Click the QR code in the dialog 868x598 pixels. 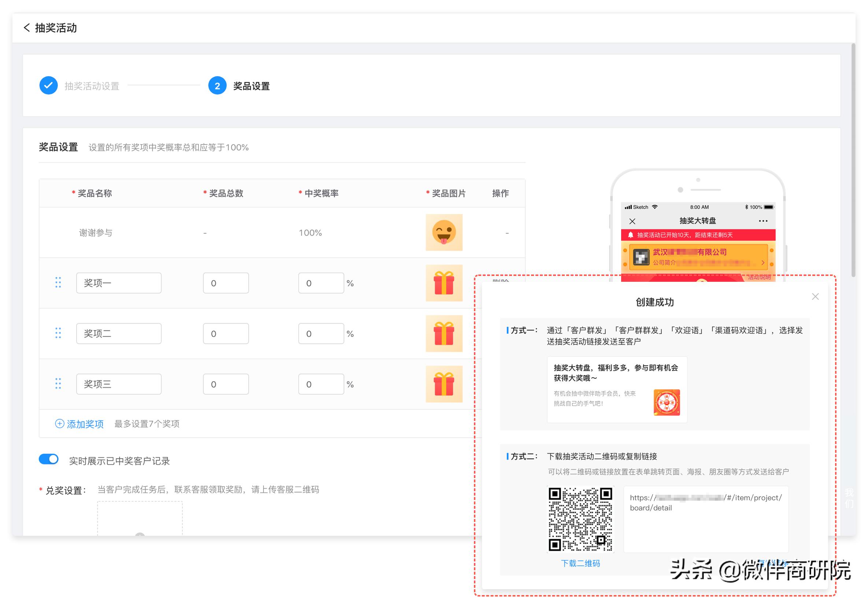581,520
